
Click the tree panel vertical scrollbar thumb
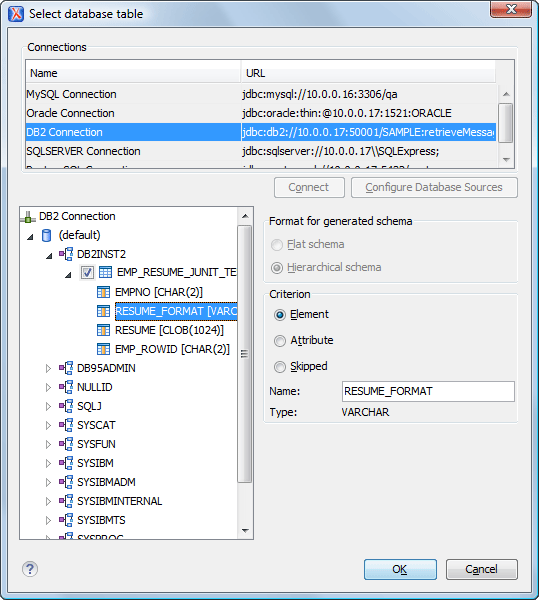coord(244,354)
